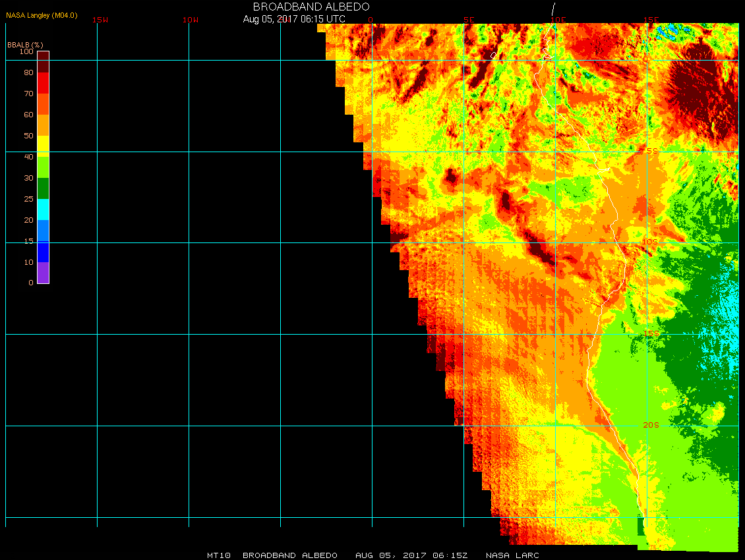Click the NASA Langley (M04.0) label
Viewport: 745px width, 560px height.
point(42,14)
